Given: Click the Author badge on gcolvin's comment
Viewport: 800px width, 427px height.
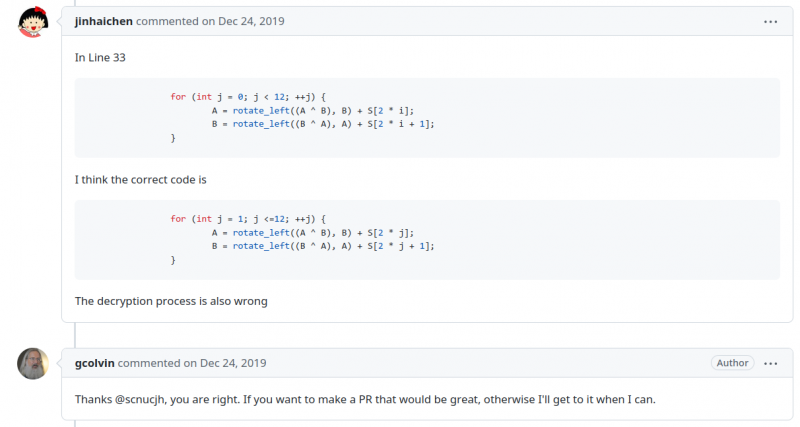Looking at the screenshot, I should (733, 362).
